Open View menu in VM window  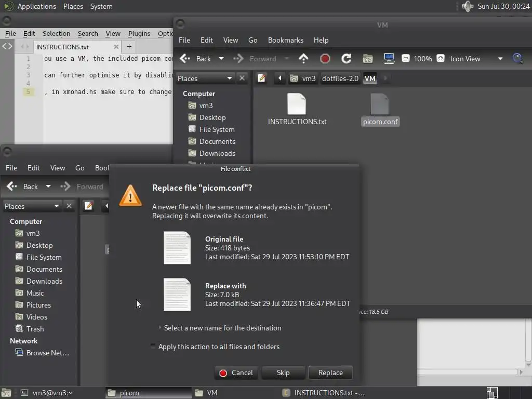[x=231, y=40]
